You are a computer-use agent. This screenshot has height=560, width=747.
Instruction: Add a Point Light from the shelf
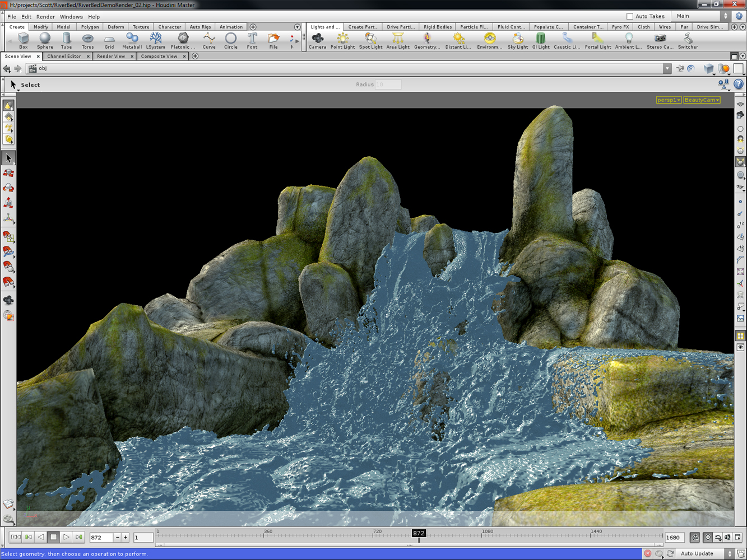[342, 39]
